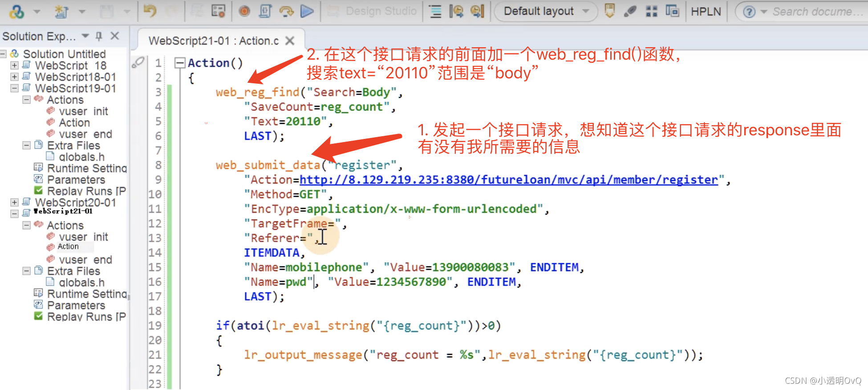The height and width of the screenshot is (390, 868).
Task: Click the Undo toolbar icon
Action: point(150,11)
